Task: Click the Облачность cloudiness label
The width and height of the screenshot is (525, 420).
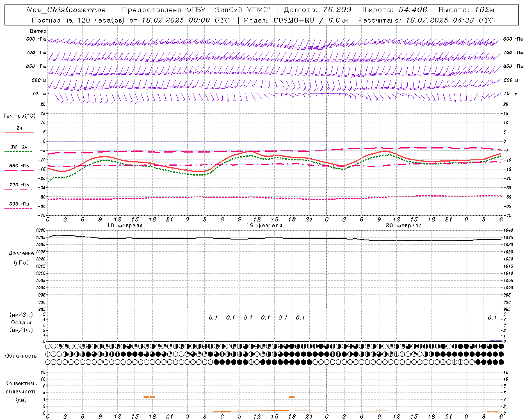Action: tap(21, 356)
